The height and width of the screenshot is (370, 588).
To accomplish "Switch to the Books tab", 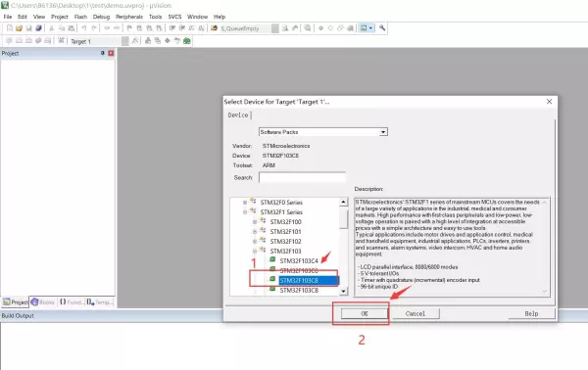I will click(x=43, y=301).
